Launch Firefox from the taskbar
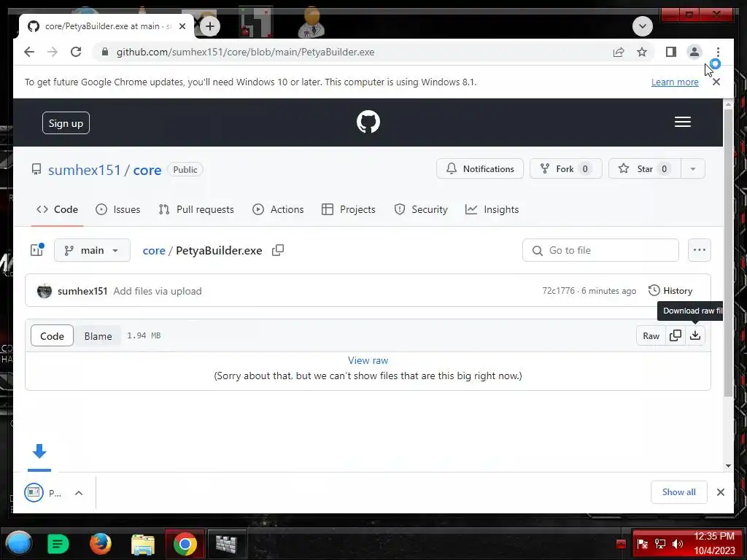The image size is (747, 560). [x=101, y=543]
